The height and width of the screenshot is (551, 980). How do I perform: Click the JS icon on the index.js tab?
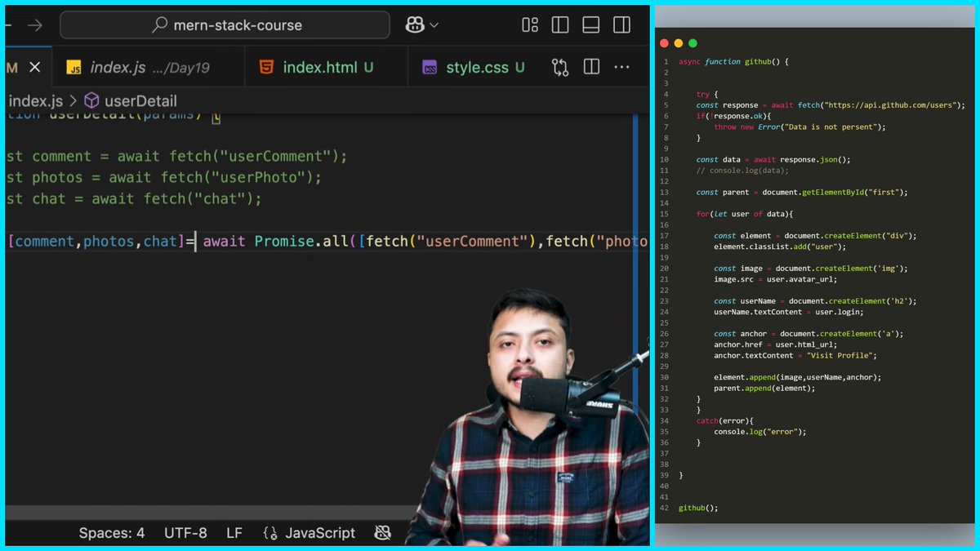coord(75,67)
